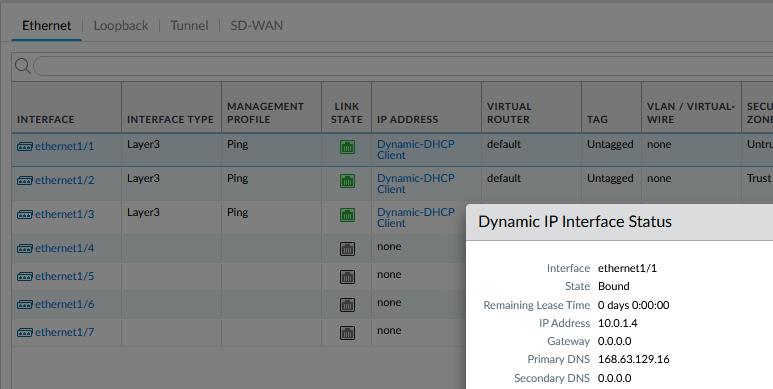Open Dynamic-DHCP Client link for ethernet1/2
This screenshot has width=773, height=389.
416,183
